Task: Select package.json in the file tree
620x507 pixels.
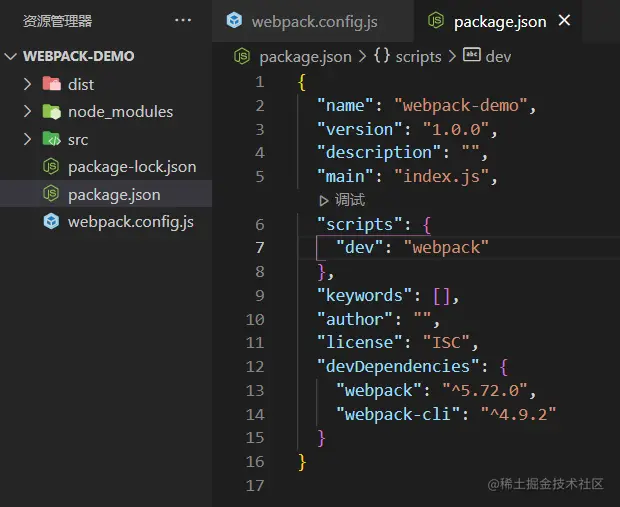Action: 106,194
